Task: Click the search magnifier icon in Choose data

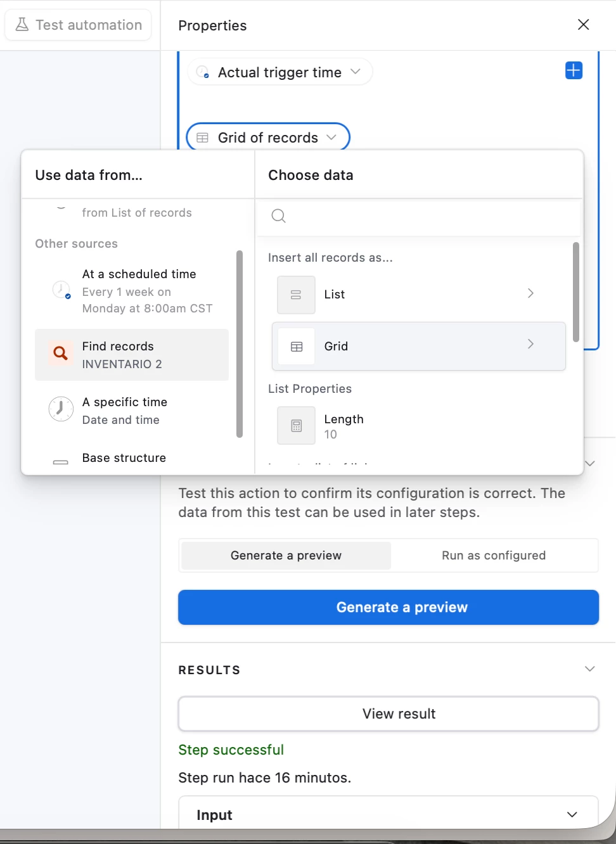Action: [278, 216]
